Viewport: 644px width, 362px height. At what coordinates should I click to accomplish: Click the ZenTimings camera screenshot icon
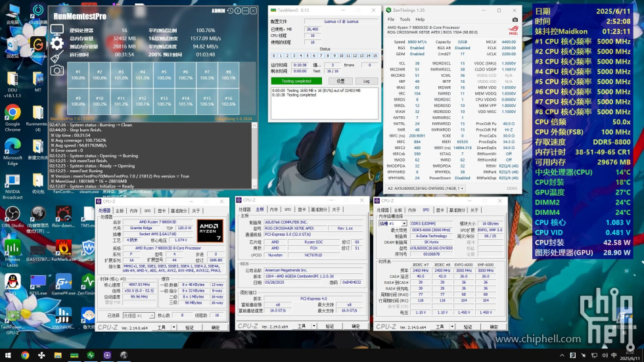(x=515, y=19)
